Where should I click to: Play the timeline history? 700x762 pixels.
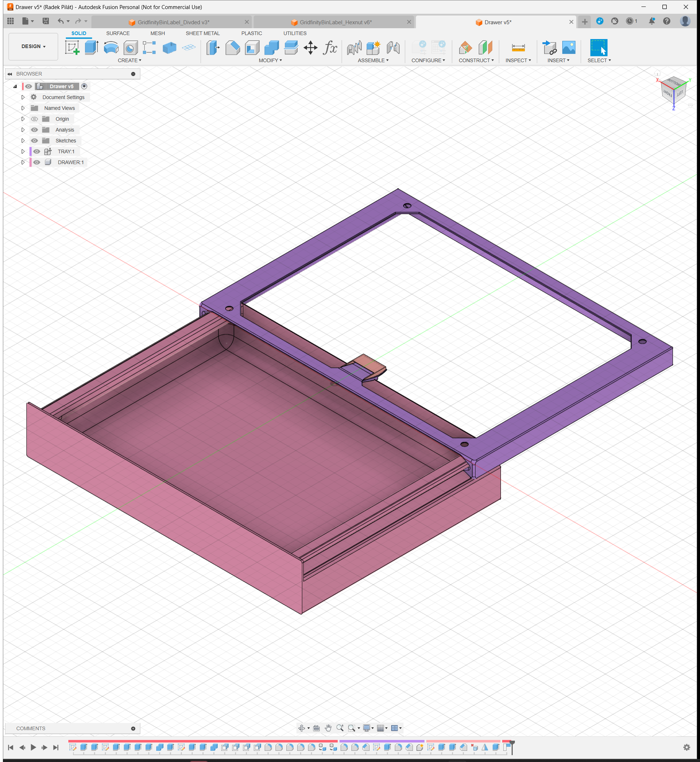[33, 747]
